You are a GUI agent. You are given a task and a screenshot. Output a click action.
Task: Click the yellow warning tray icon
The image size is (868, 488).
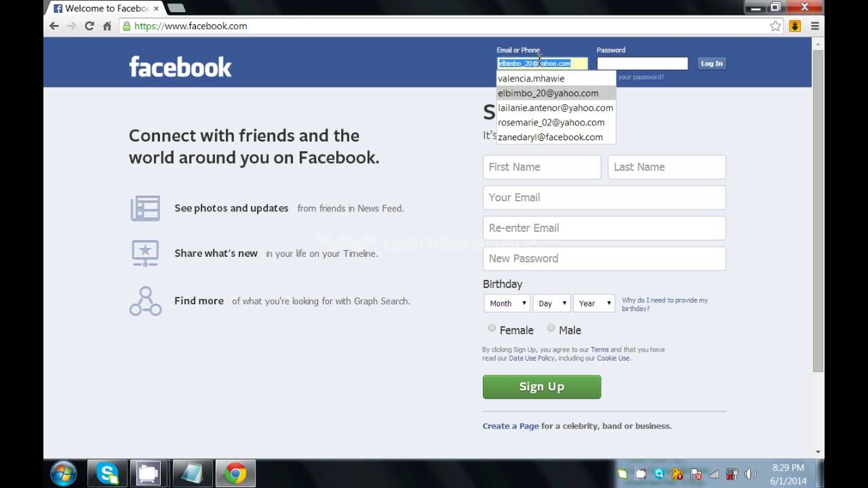coord(677,474)
